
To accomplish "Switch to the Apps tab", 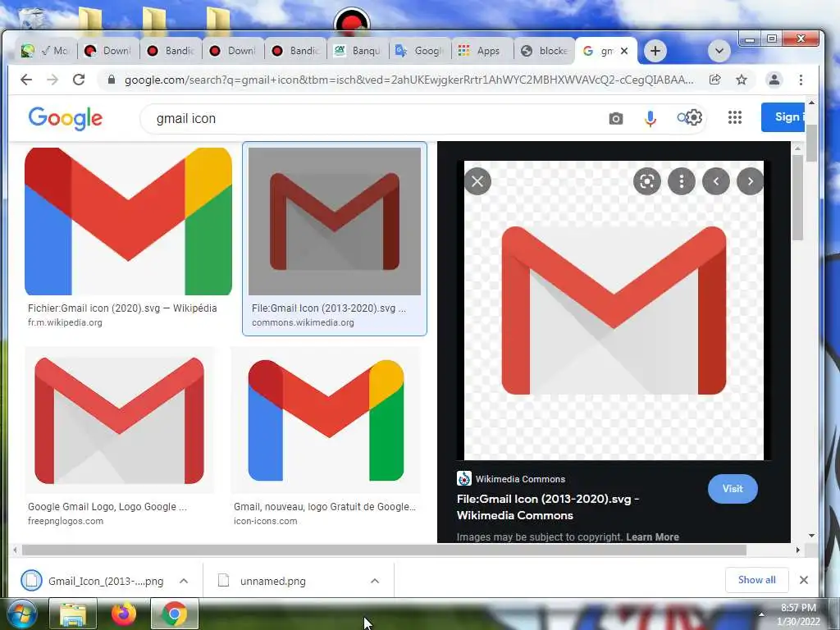I will (482, 51).
